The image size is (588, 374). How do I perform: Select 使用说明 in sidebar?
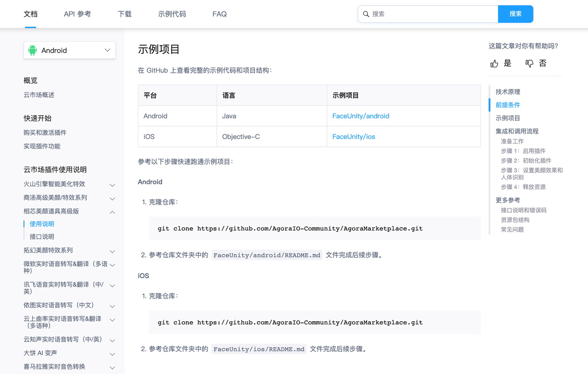42,224
